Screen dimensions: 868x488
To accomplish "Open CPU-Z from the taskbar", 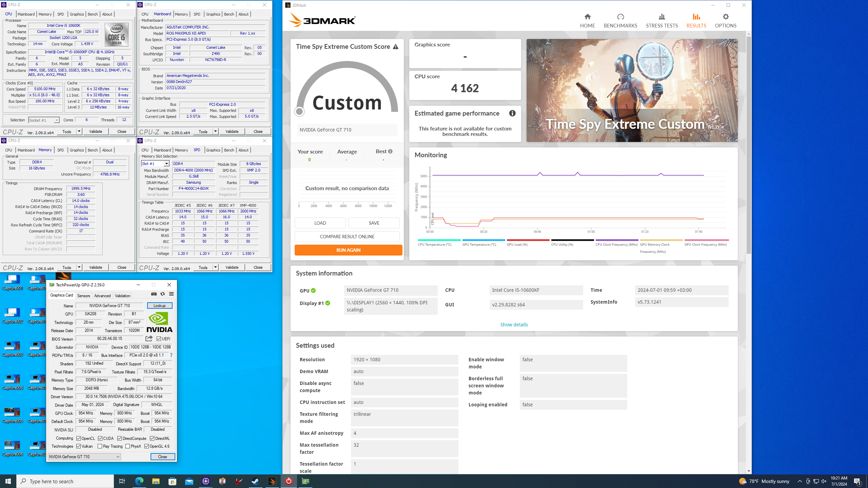I will 206,481.
